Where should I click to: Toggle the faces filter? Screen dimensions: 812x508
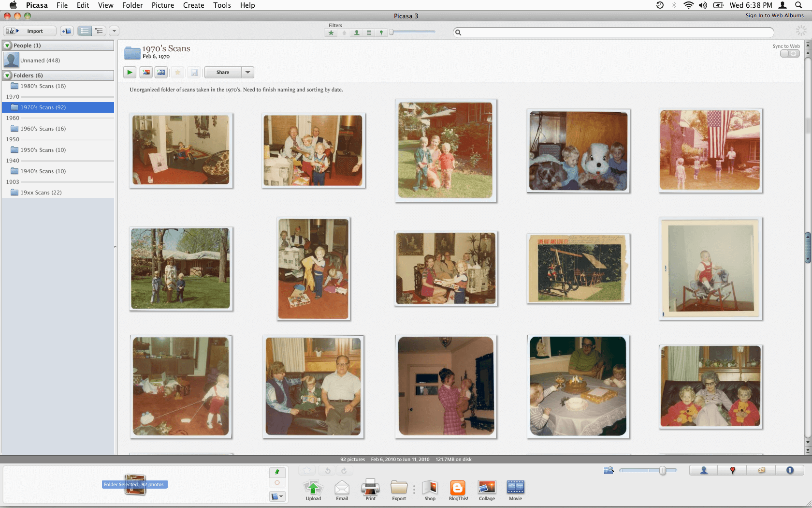[x=356, y=32]
